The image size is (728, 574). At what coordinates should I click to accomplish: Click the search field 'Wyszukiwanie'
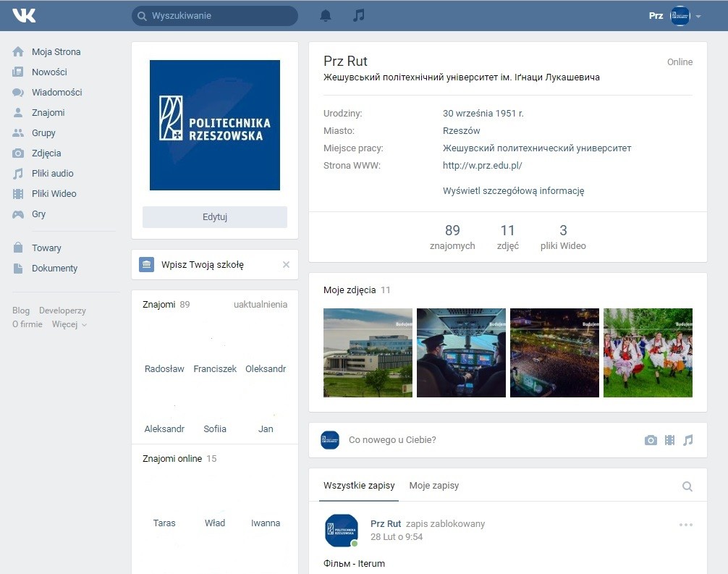[215, 16]
